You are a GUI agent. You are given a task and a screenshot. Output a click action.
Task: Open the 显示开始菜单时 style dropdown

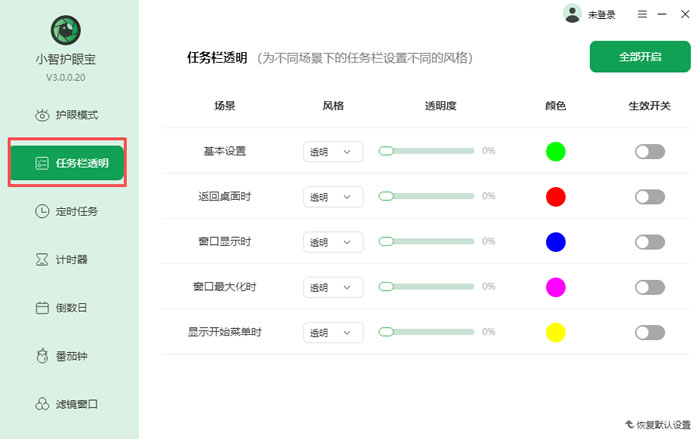point(333,332)
